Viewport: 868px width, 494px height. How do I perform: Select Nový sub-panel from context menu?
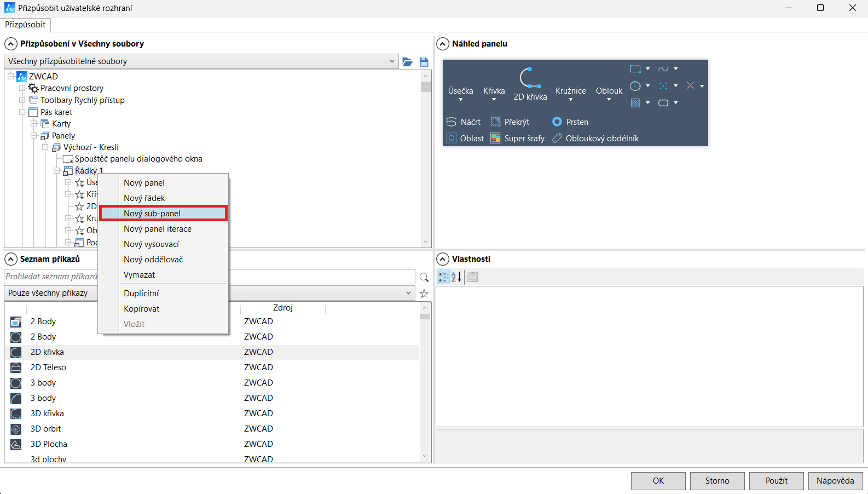click(x=163, y=214)
